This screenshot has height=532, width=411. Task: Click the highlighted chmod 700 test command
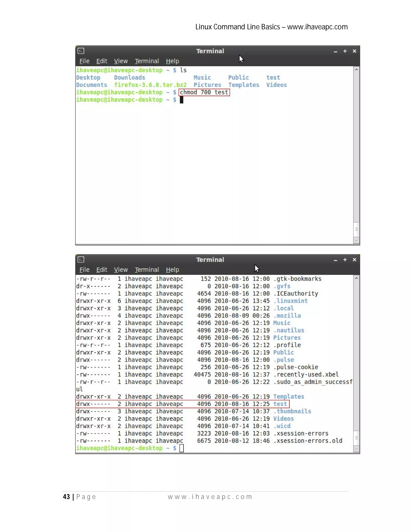(x=204, y=92)
